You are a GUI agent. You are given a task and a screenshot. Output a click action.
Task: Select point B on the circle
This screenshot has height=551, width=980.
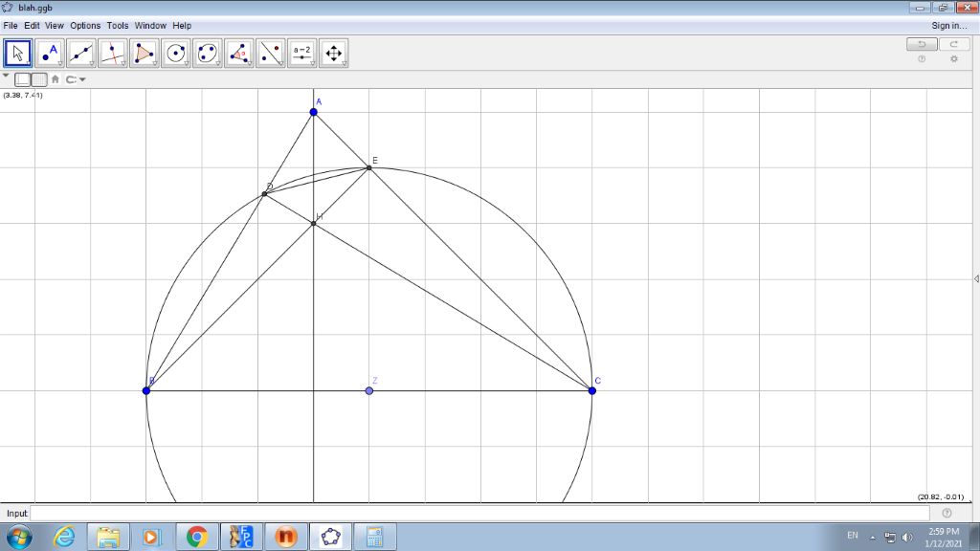pyautogui.click(x=146, y=390)
